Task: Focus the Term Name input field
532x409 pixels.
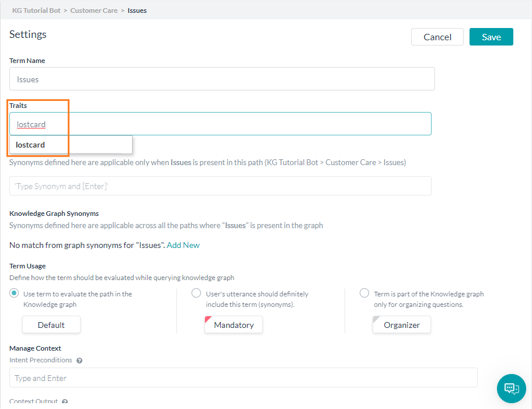Action: point(222,79)
